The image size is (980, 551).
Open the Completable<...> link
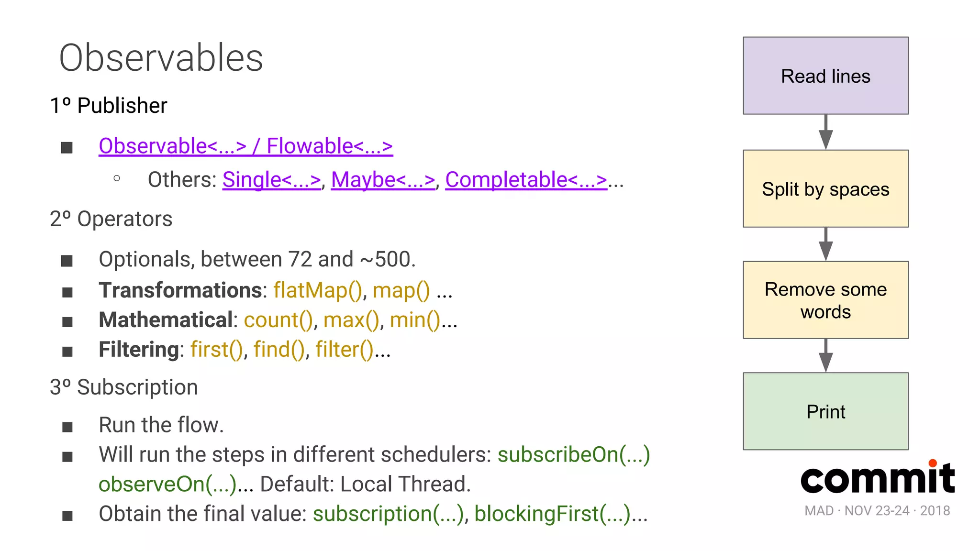point(526,180)
